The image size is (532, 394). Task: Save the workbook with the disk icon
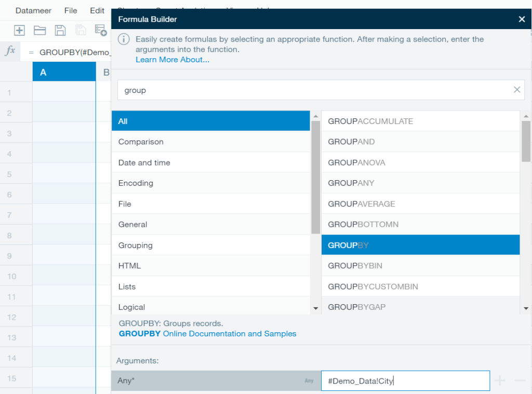coord(60,30)
